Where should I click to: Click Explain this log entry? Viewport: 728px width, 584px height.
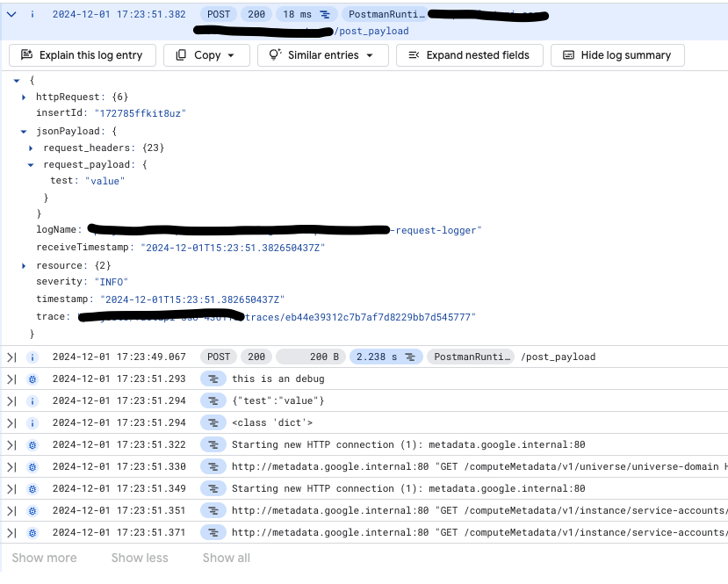82,55
